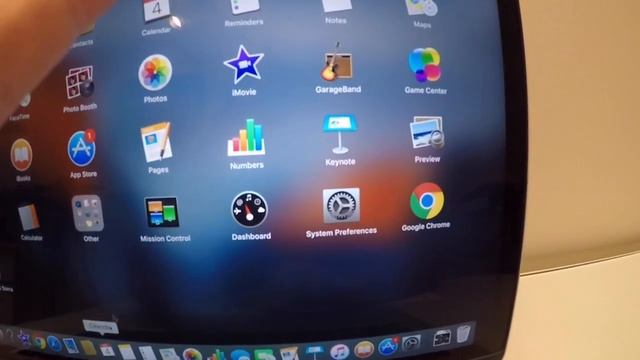Screen dimensions: 640x360
Task: Open Calendar from Launchpad
Action: coord(157,10)
